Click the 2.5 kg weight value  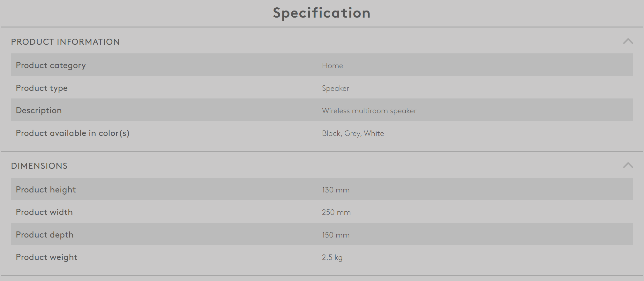(x=332, y=257)
